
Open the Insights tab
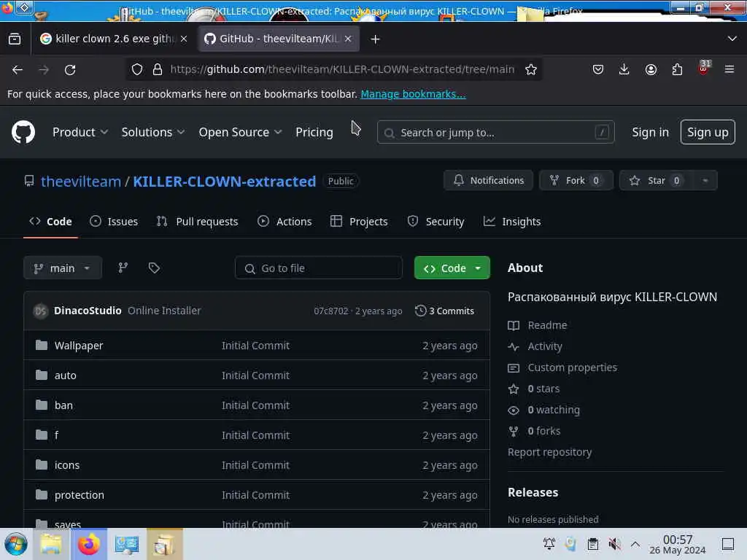(512, 222)
